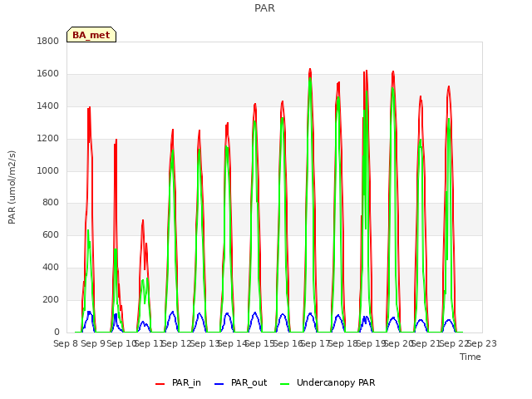Viewport: 532px width, 399px height.
Task: Click the red PAR_in legend swatch
Action: tap(160, 384)
